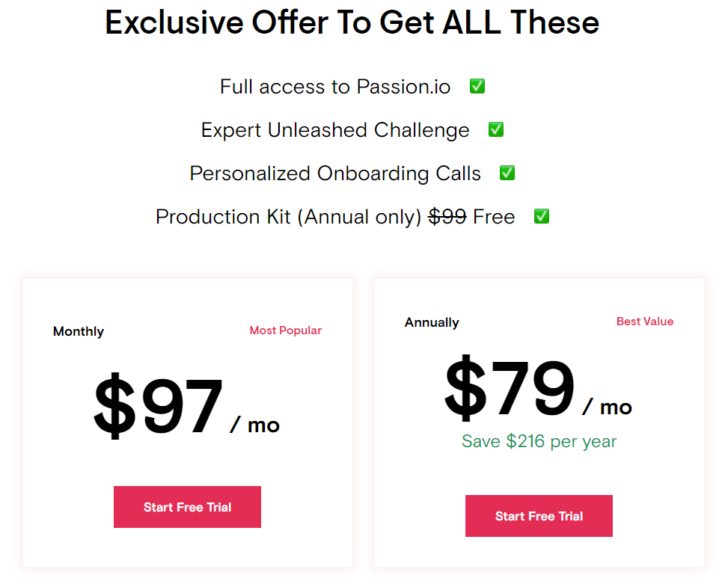Click the green checkmark next to Expert Unleashed Challenge
The image size is (728, 581).
pos(496,129)
